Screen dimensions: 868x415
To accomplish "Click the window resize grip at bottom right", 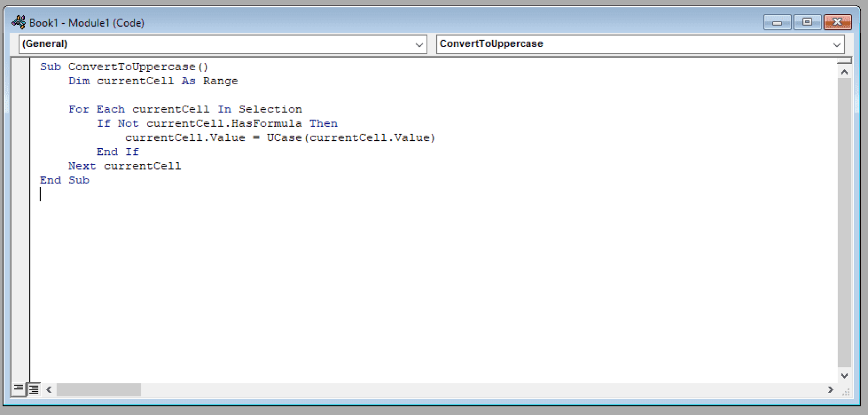I will coord(846,391).
